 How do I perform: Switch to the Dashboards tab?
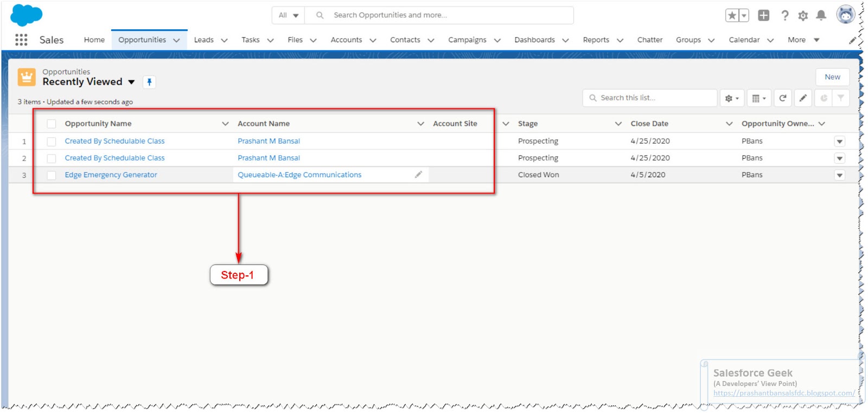point(535,40)
